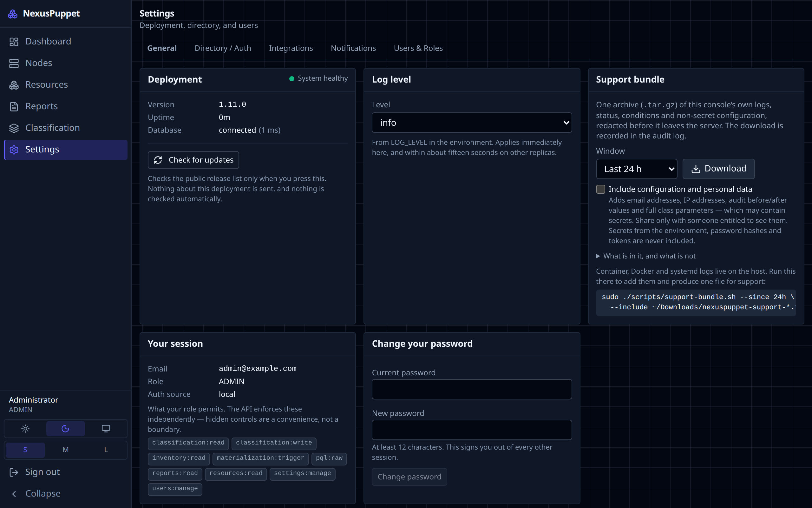Open Resources via its cubes icon
The height and width of the screenshot is (508, 812).
[14, 85]
